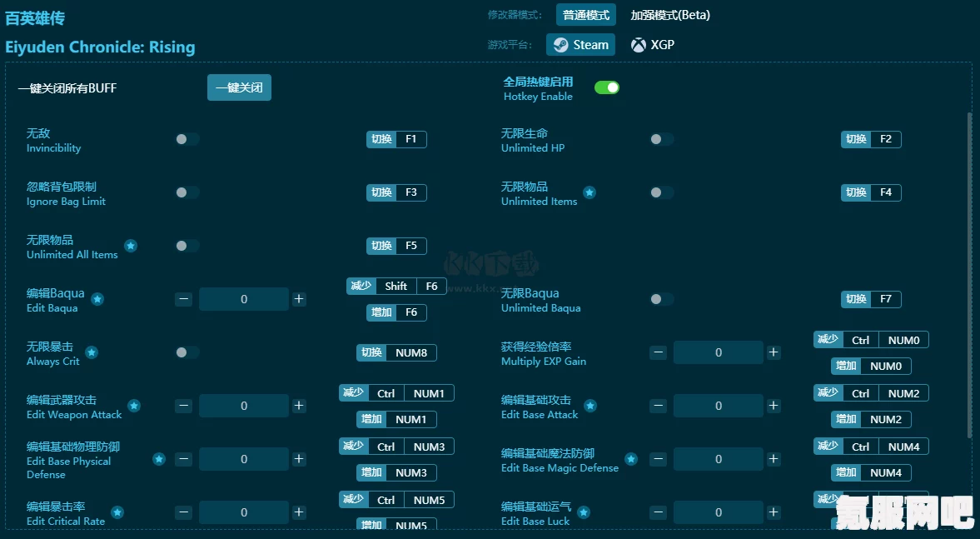Click the star icon beside Always Crit
Image resolution: width=980 pixels, height=539 pixels.
tap(92, 352)
